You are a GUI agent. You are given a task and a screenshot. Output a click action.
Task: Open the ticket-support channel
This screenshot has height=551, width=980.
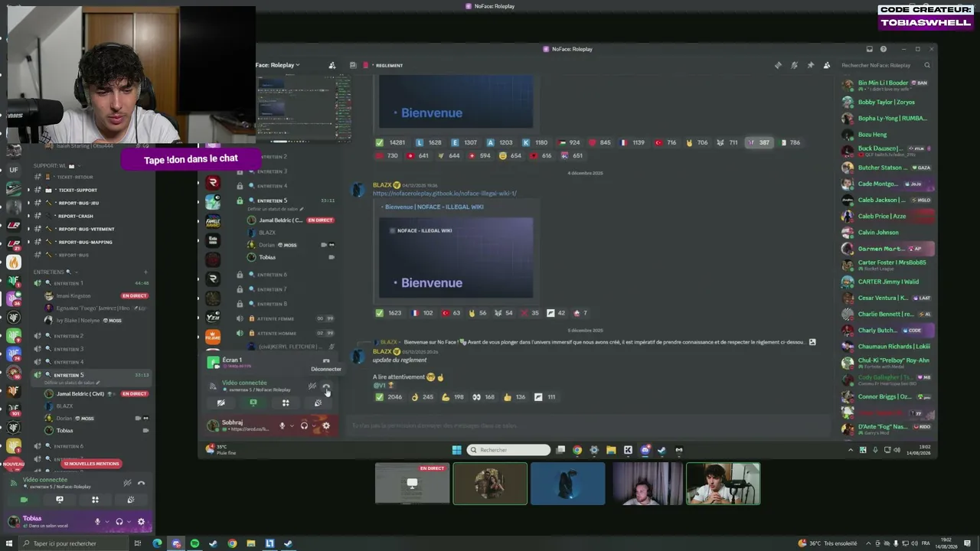pos(77,190)
